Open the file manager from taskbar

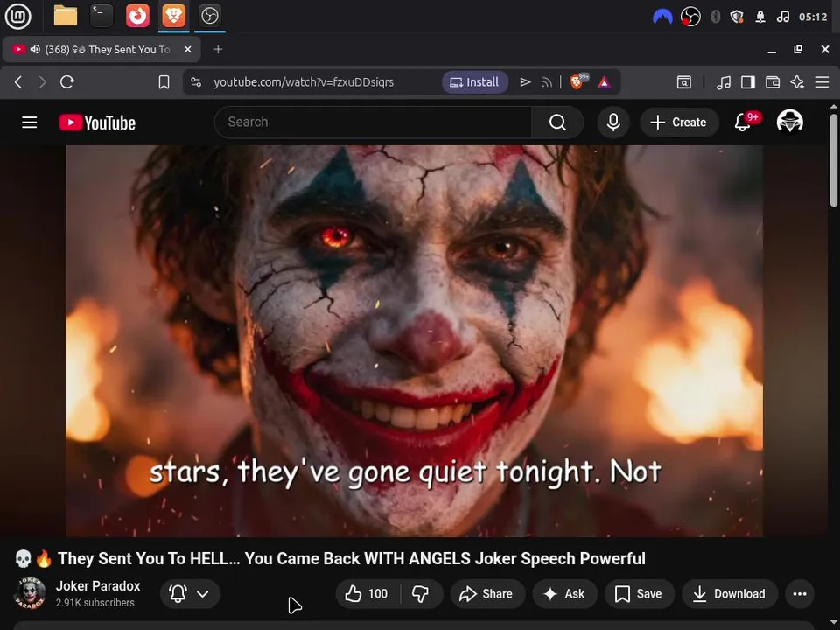(66, 16)
